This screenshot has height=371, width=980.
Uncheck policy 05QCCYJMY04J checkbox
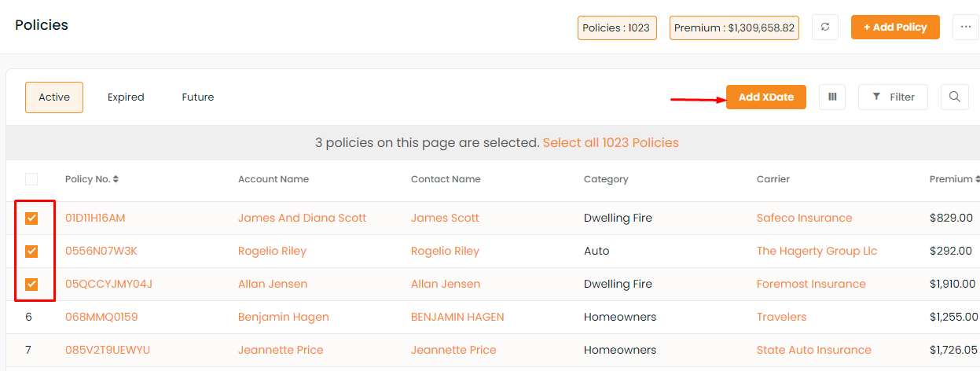pos(31,284)
